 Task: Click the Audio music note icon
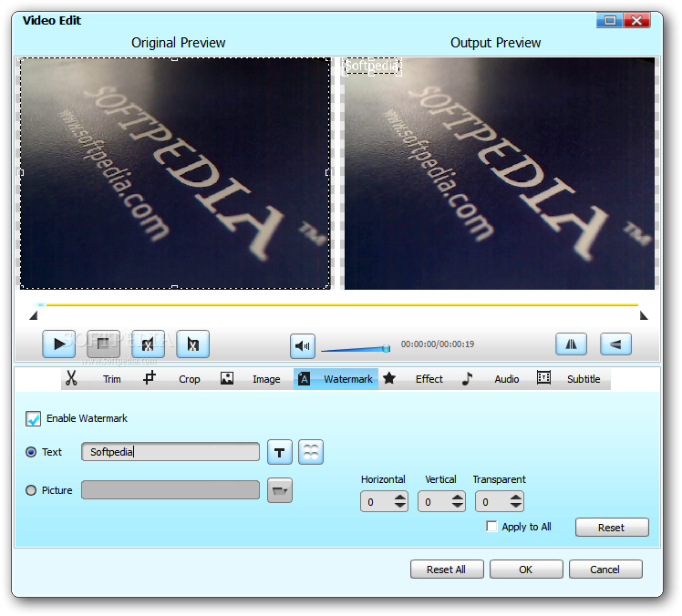pos(467,378)
